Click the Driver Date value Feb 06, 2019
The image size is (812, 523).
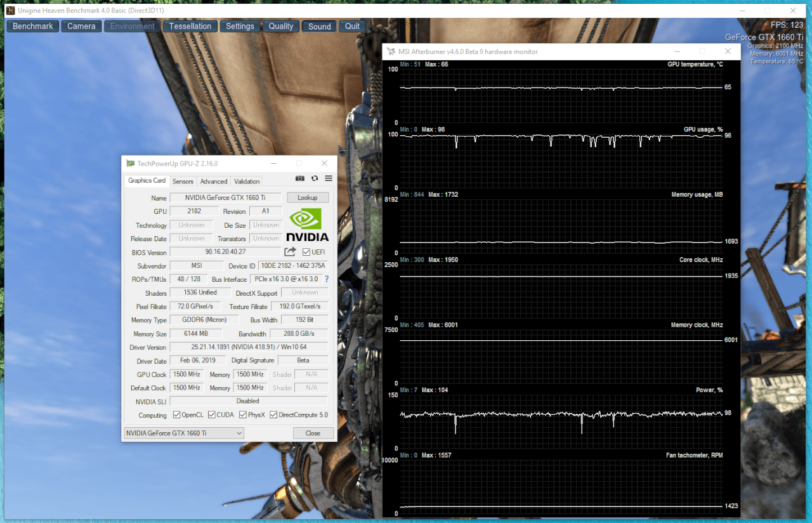point(198,361)
